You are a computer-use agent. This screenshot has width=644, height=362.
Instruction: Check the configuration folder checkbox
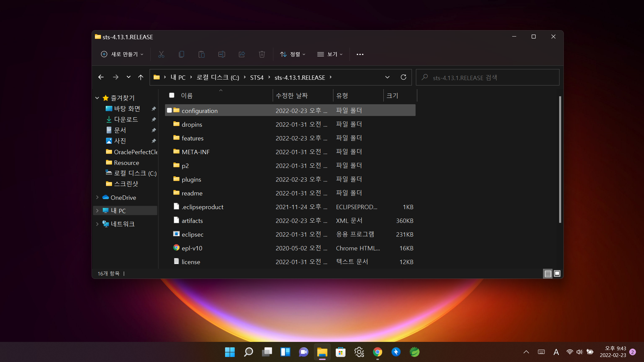click(x=169, y=111)
